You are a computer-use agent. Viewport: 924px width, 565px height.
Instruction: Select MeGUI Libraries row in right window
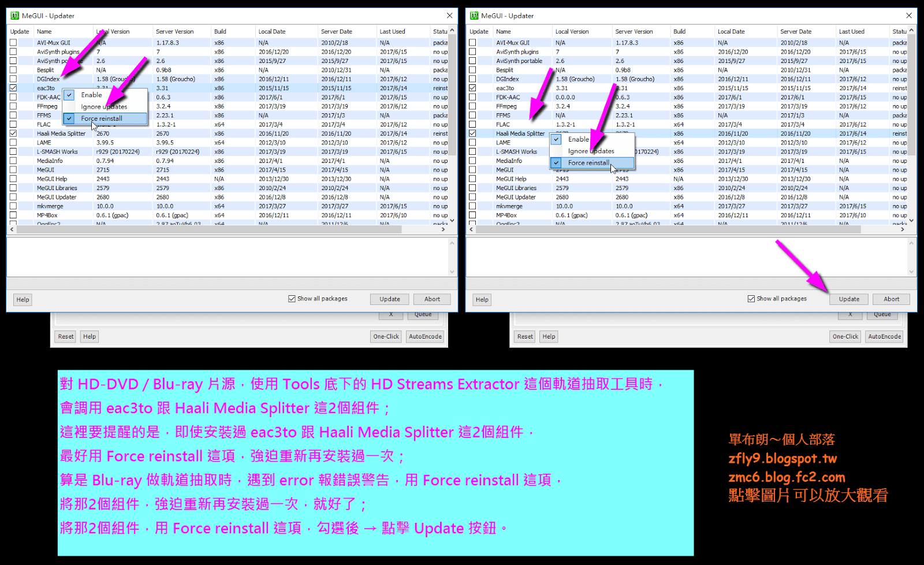coord(687,188)
